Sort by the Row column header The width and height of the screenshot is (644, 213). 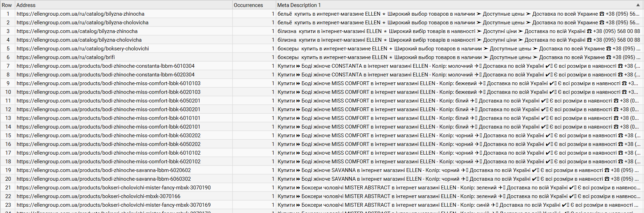pos(7,5)
